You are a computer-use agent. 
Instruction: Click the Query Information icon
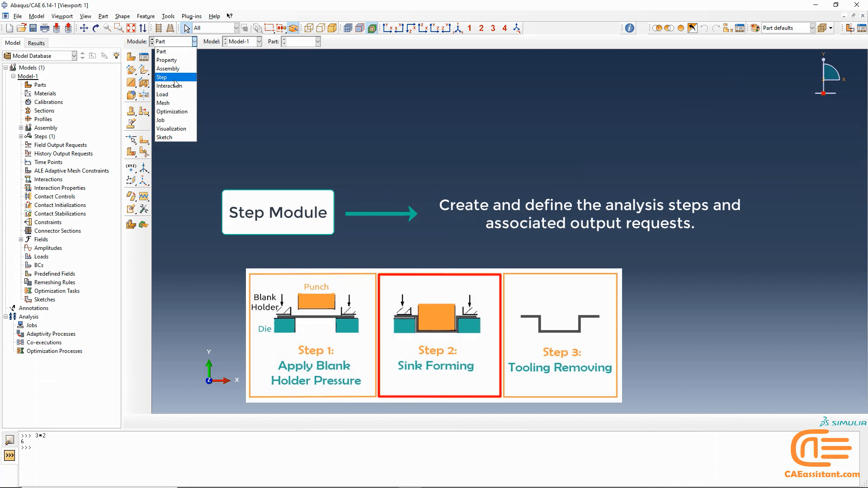pos(630,28)
